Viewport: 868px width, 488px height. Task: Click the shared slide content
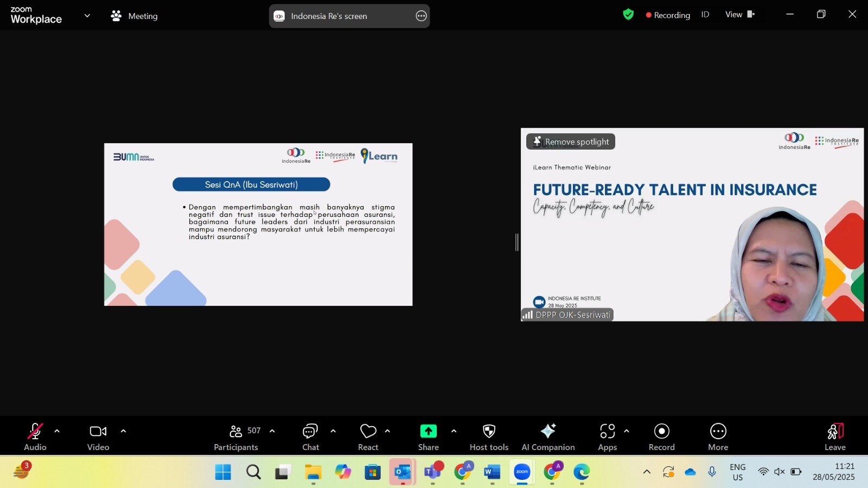point(258,224)
